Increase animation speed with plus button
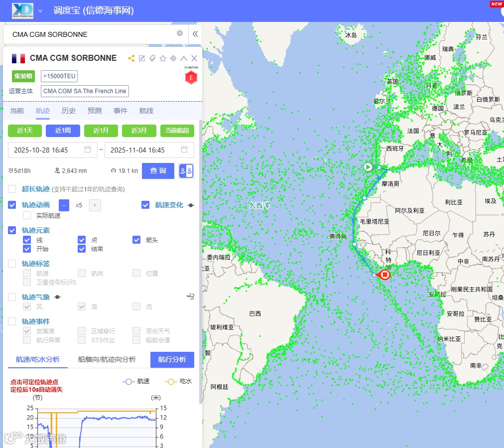Viewport: 504px width, 448px height. (x=95, y=205)
